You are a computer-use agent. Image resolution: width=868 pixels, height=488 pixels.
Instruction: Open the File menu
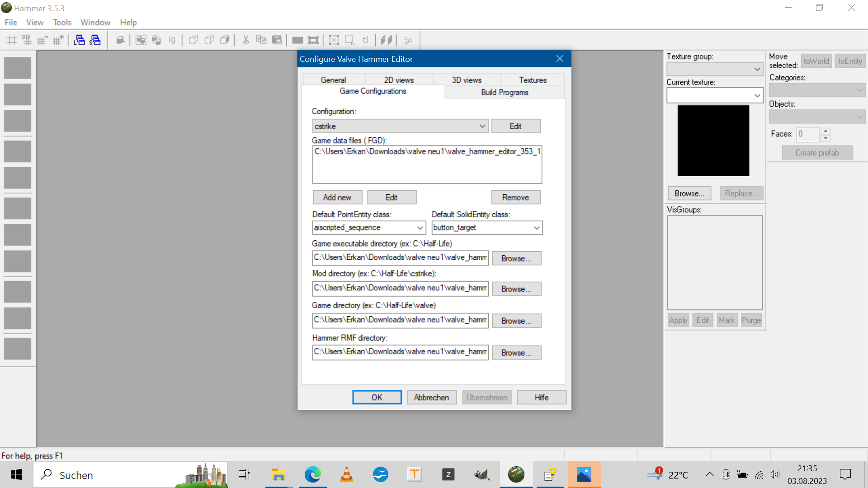(x=11, y=22)
